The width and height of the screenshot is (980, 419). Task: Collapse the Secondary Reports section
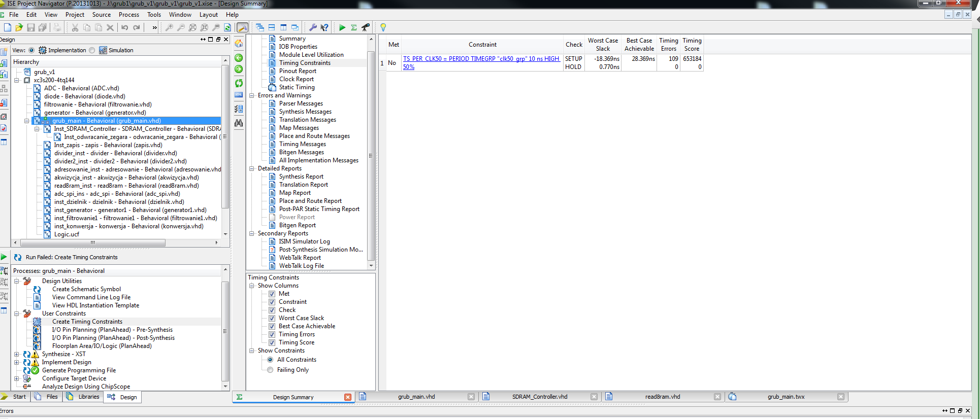tap(251, 233)
